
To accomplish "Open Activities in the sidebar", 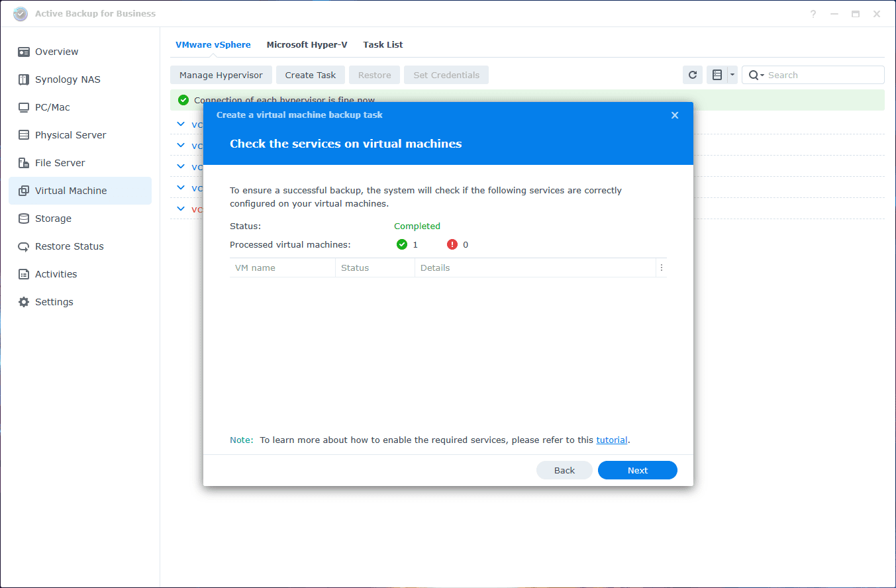I will (x=80, y=274).
